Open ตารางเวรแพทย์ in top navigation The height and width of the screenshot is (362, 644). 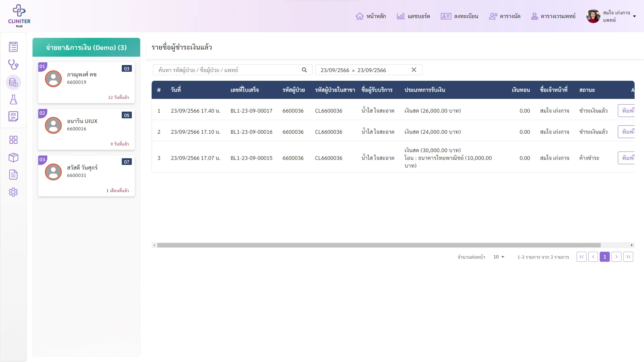click(553, 16)
